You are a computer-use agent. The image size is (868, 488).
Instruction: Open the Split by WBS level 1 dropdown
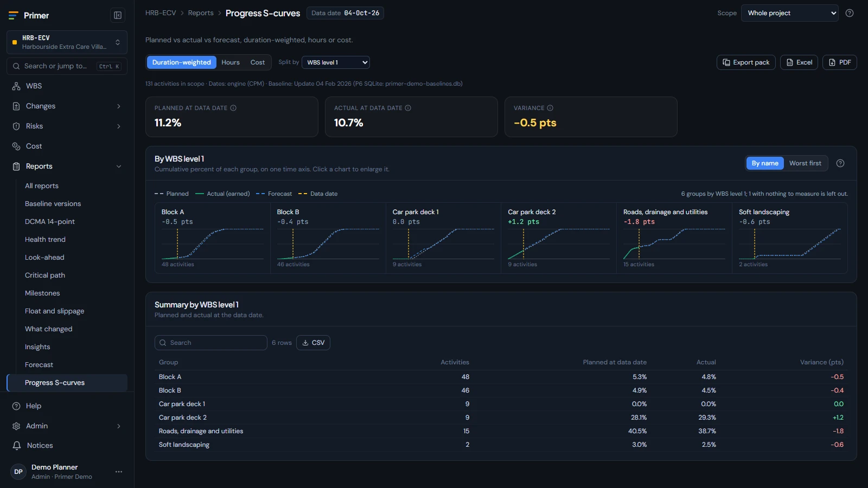pyautogui.click(x=336, y=62)
